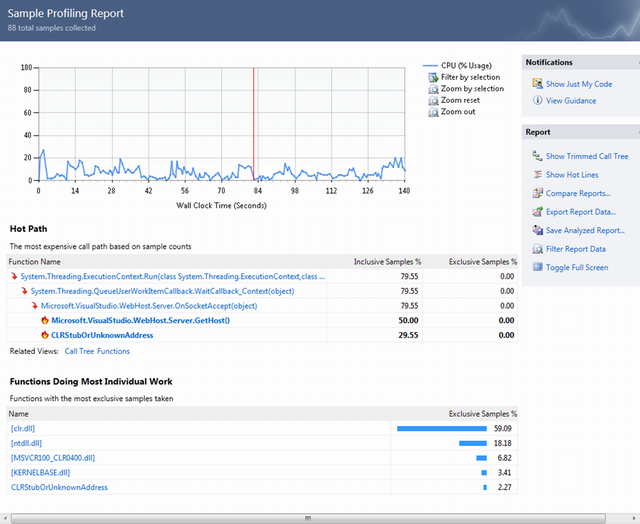Click the Zoom by selection icon

click(x=433, y=89)
